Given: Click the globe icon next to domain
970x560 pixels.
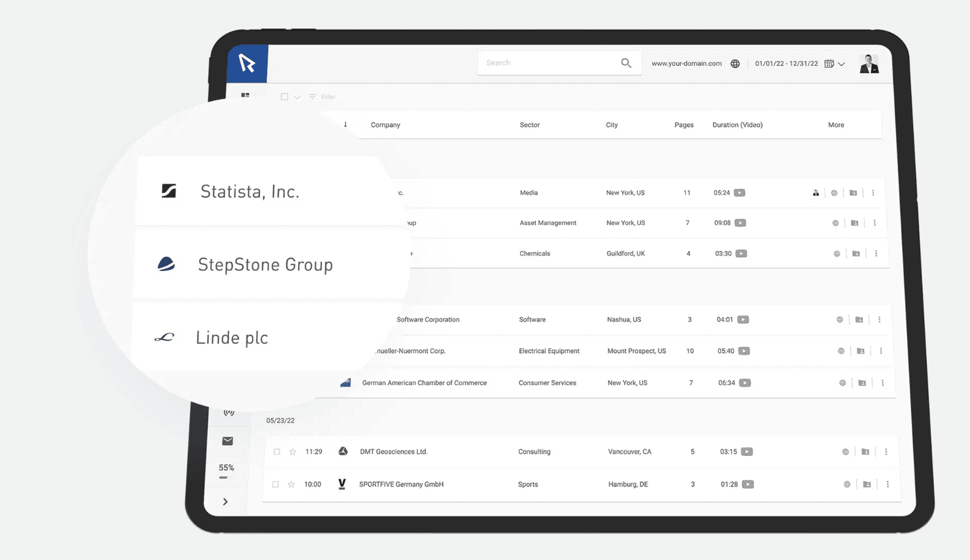Looking at the screenshot, I should click(735, 63).
